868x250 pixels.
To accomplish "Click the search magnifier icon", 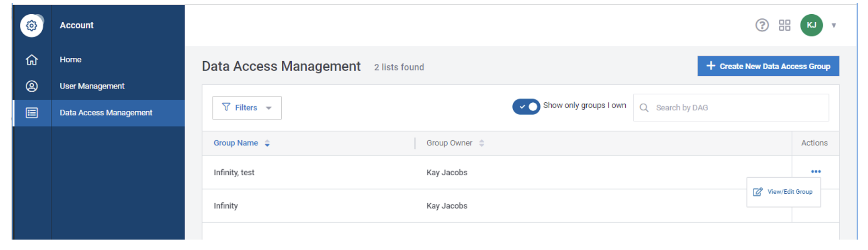I will (x=644, y=108).
